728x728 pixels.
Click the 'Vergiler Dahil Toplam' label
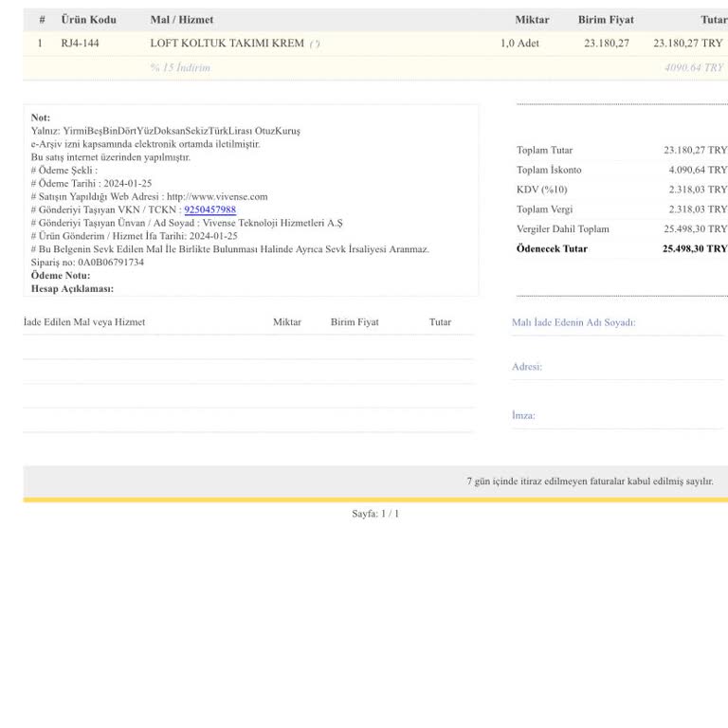tap(563, 228)
